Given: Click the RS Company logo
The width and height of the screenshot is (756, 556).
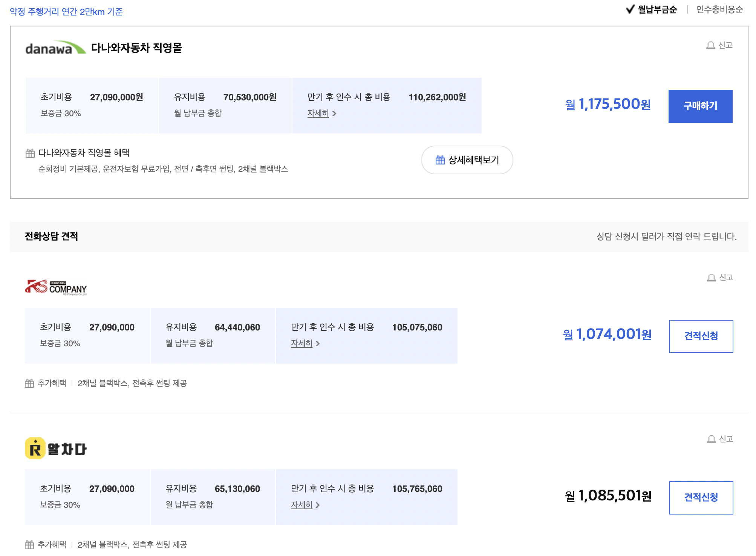Looking at the screenshot, I should tap(56, 287).
